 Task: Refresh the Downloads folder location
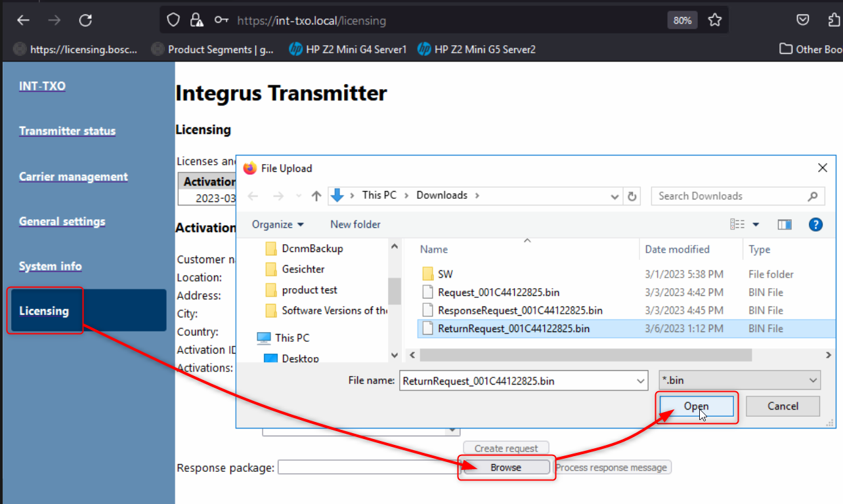pos(632,196)
